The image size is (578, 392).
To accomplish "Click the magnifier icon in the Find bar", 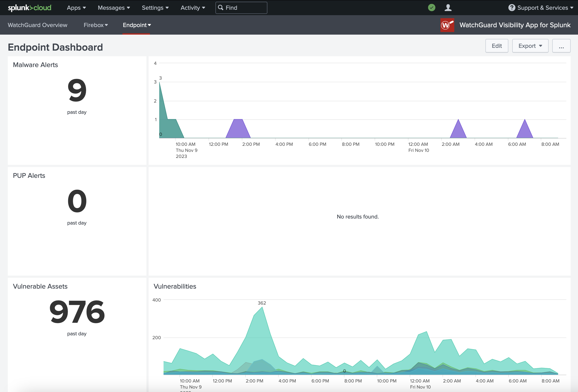I will pyautogui.click(x=221, y=8).
